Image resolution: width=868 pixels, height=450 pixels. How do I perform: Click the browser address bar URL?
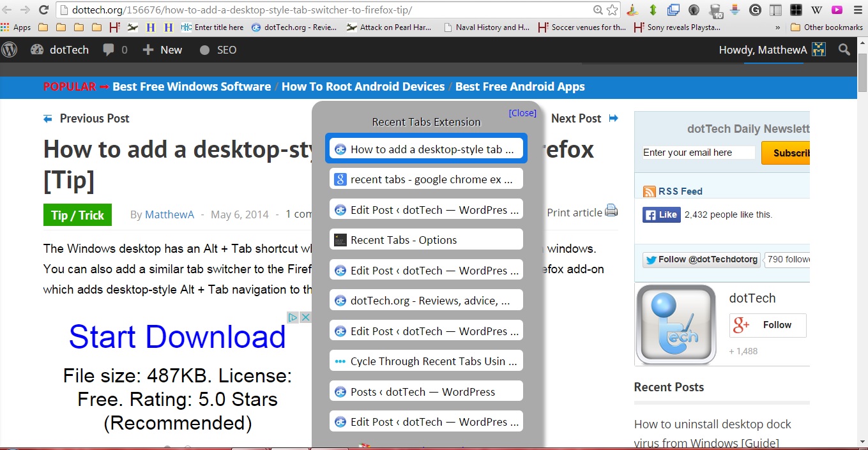241,10
